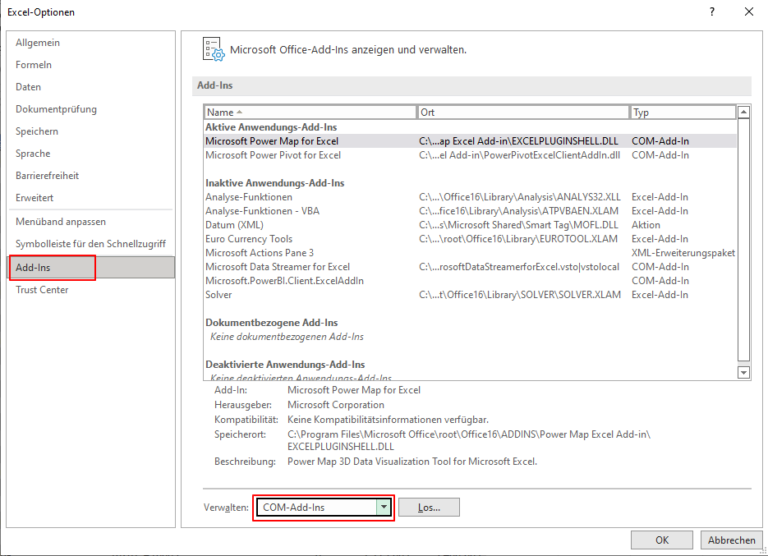Select Microsoft Power Pivot for Excel row
The width and height of the screenshot is (768, 556).
pyautogui.click(x=273, y=155)
